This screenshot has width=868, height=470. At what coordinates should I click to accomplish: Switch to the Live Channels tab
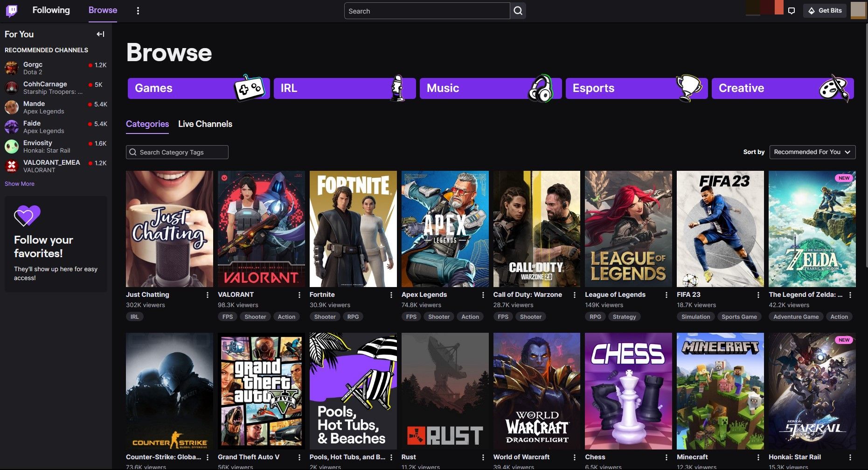205,124
